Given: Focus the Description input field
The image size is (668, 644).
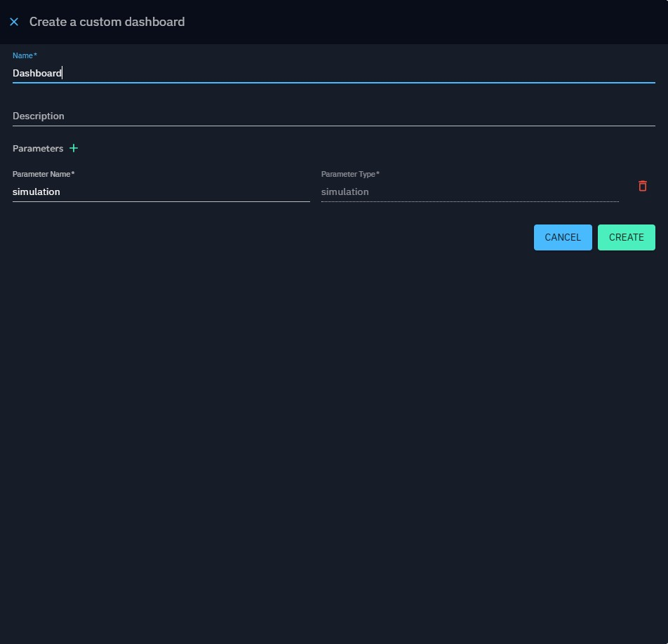Looking at the screenshot, I should pyautogui.click(x=333, y=116).
